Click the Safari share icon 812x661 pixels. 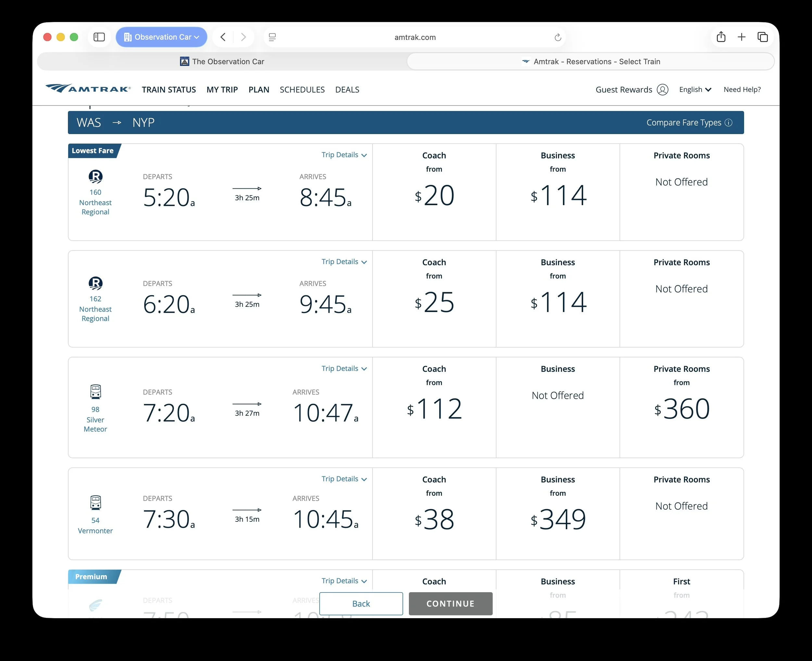721,37
